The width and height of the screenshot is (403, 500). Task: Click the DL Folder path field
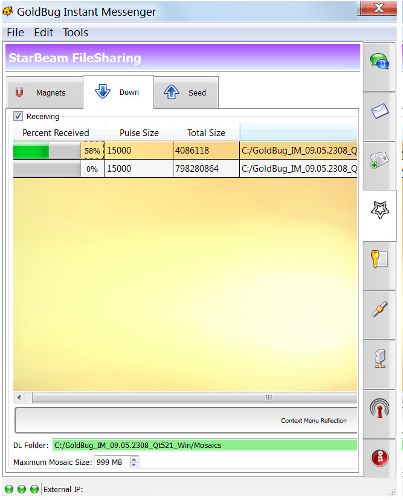click(205, 445)
